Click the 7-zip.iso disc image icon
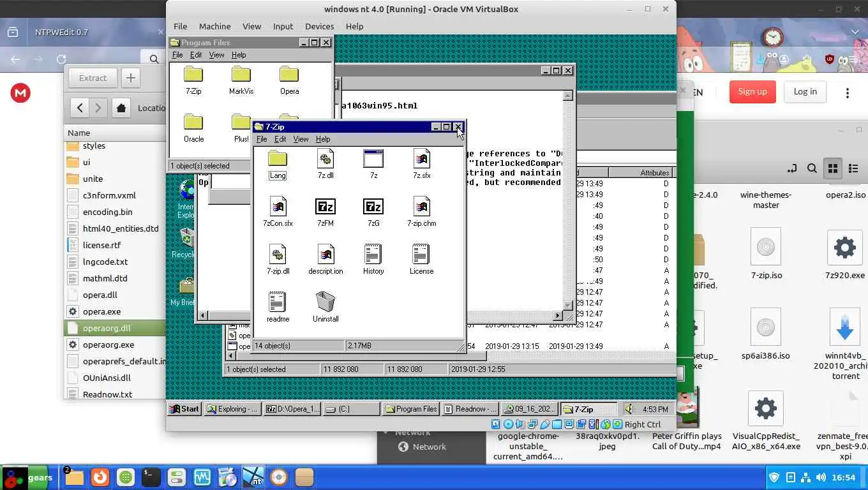Image resolution: width=868 pixels, height=490 pixels. tap(765, 248)
